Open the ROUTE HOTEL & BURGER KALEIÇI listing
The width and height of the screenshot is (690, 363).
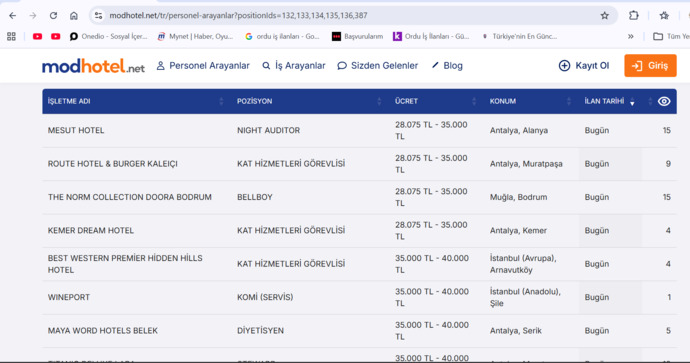(113, 164)
